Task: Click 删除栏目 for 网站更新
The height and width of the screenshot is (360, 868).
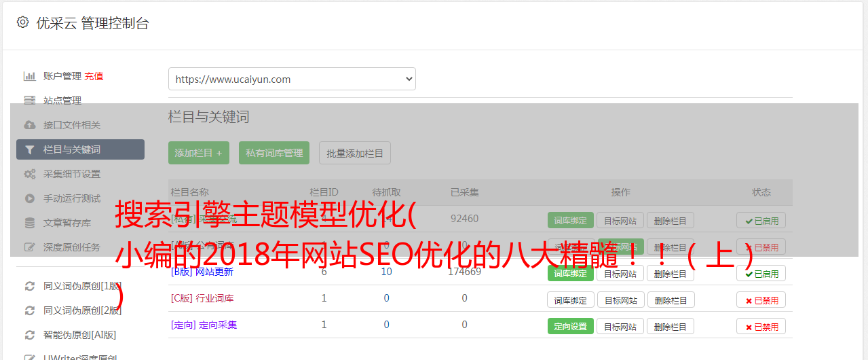Action: click(x=671, y=273)
